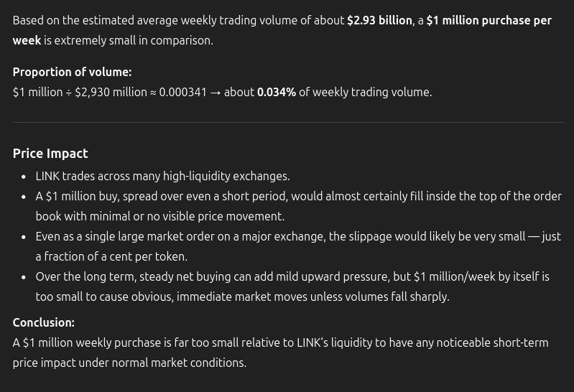Click the bold "$1 million purchase per" text
This screenshot has width=574, height=392.
[489, 20]
